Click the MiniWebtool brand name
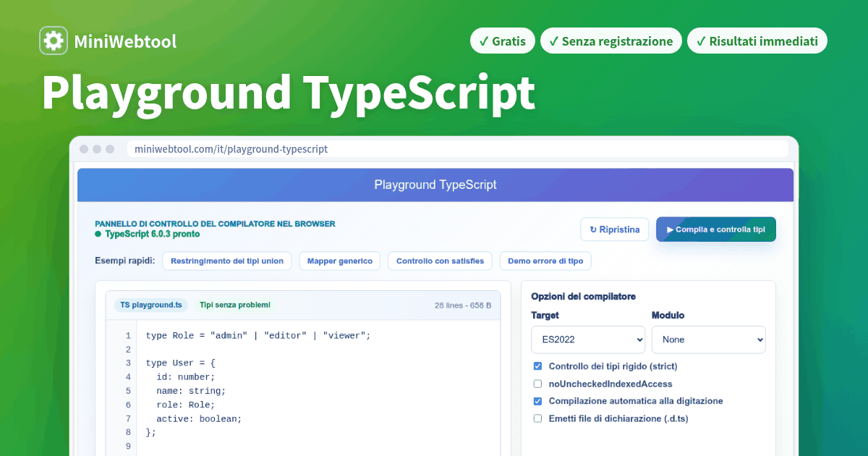868x456 pixels. [x=125, y=41]
